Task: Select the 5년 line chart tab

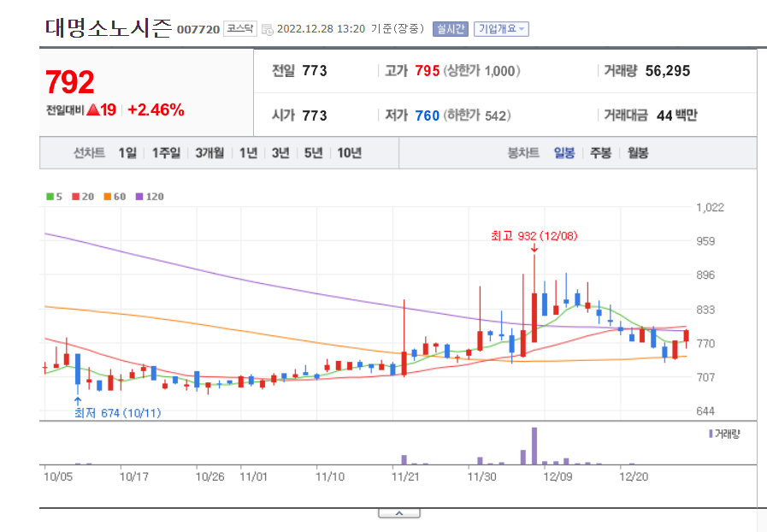Action: tap(314, 153)
